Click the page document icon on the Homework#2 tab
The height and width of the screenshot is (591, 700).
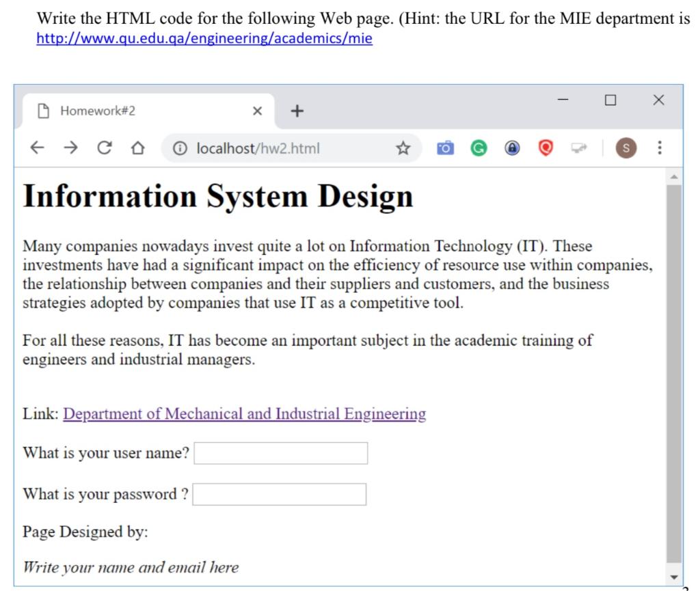tap(43, 111)
